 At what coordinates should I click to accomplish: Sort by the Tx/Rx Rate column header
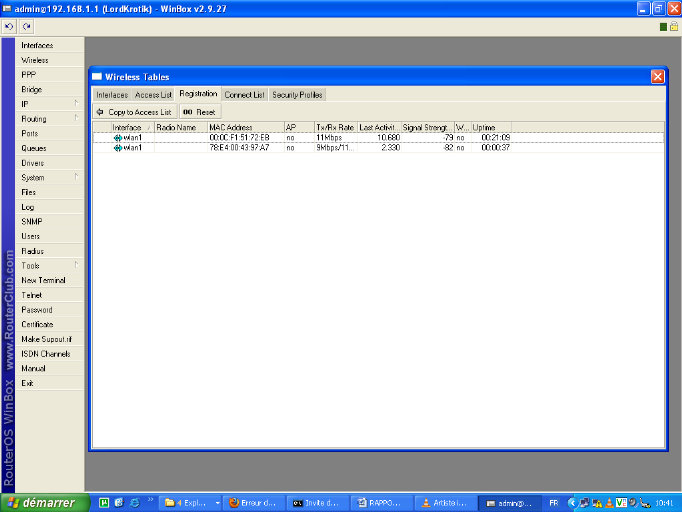click(x=335, y=127)
